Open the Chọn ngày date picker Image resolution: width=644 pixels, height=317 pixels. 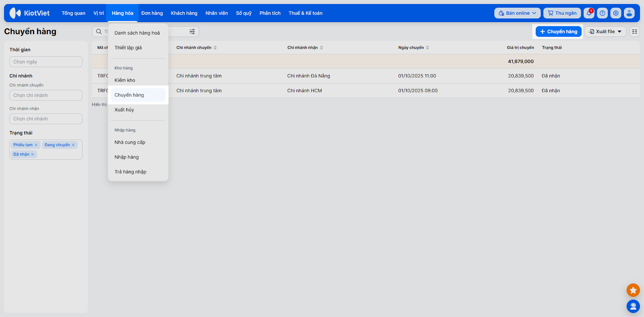pyautogui.click(x=46, y=62)
